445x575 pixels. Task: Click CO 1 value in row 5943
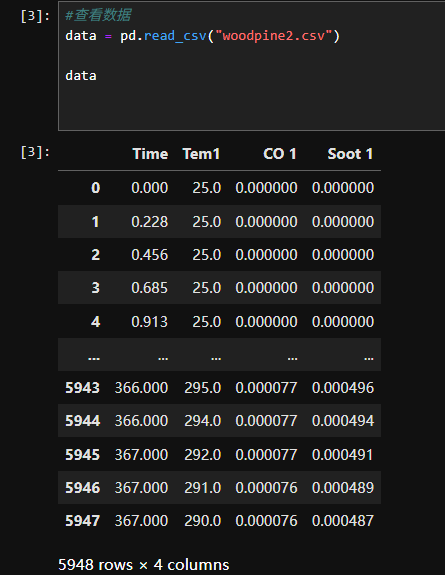266,388
